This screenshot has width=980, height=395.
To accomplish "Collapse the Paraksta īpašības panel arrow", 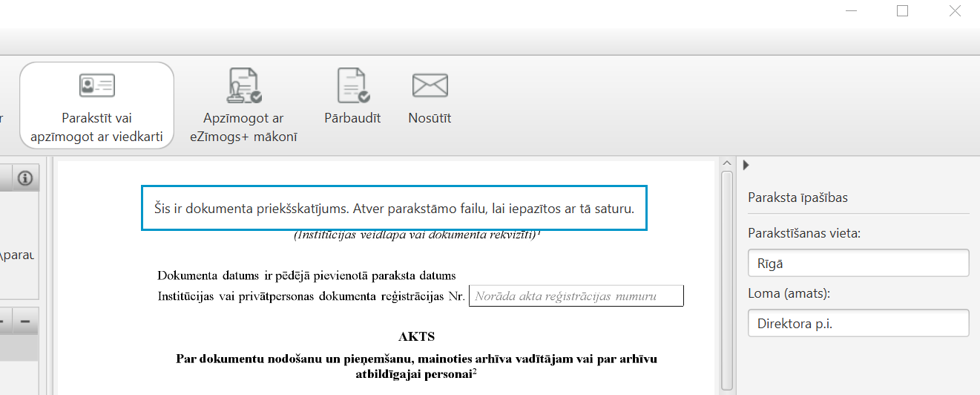I will (746, 165).
